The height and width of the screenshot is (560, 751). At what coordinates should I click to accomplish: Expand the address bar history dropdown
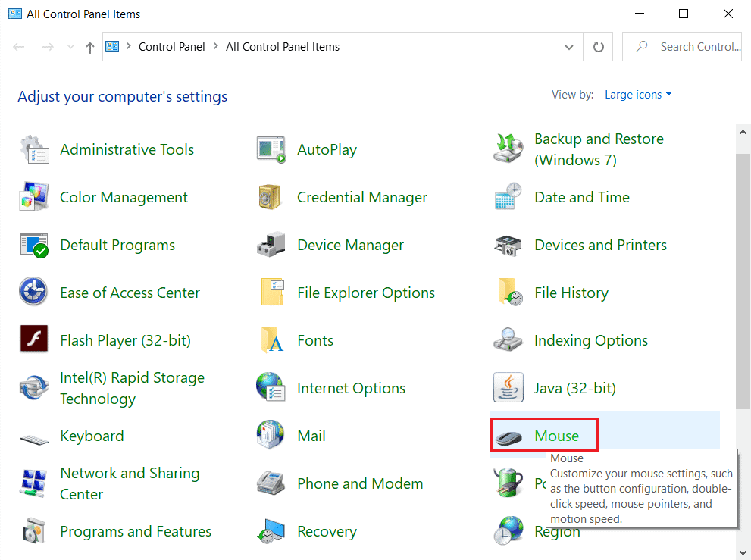click(569, 46)
